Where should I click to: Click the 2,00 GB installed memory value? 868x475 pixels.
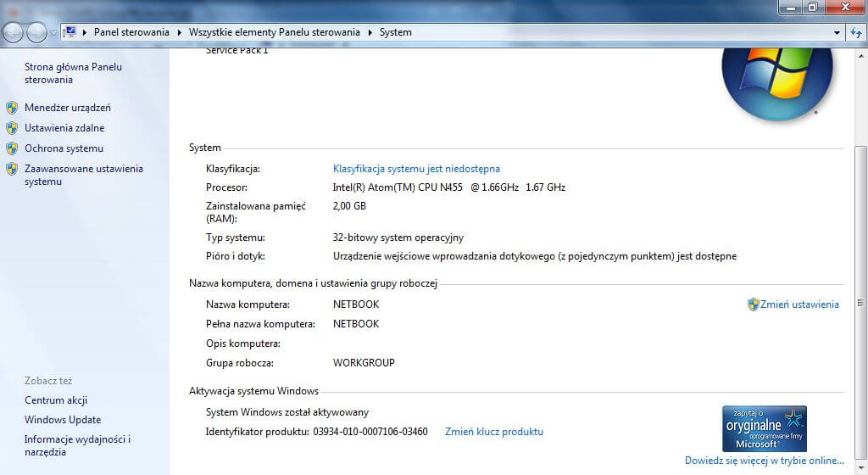click(x=349, y=206)
